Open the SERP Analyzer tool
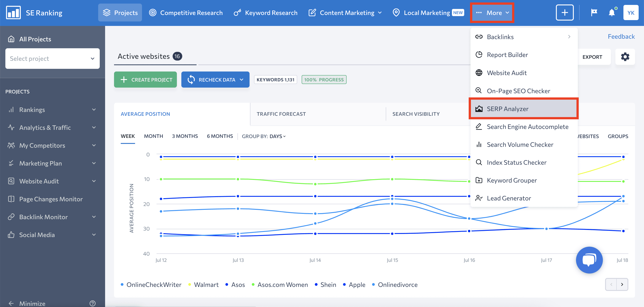The image size is (644, 307). point(508,108)
